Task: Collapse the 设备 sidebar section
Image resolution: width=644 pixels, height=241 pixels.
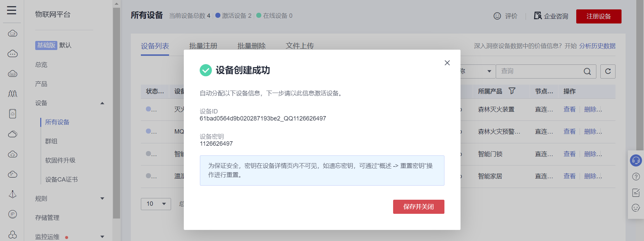Action: point(102,103)
